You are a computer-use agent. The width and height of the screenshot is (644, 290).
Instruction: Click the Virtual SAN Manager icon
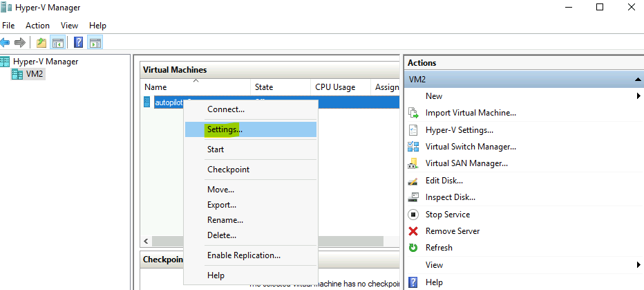[413, 163]
